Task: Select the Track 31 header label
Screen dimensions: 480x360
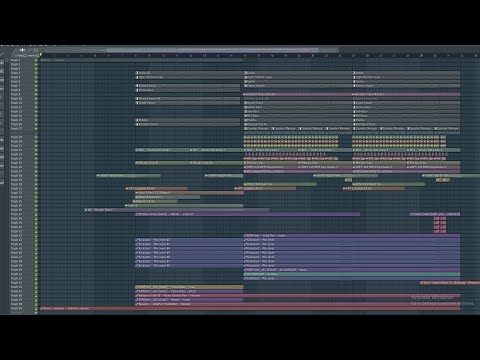Action: pyautogui.click(x=16, y=189)
